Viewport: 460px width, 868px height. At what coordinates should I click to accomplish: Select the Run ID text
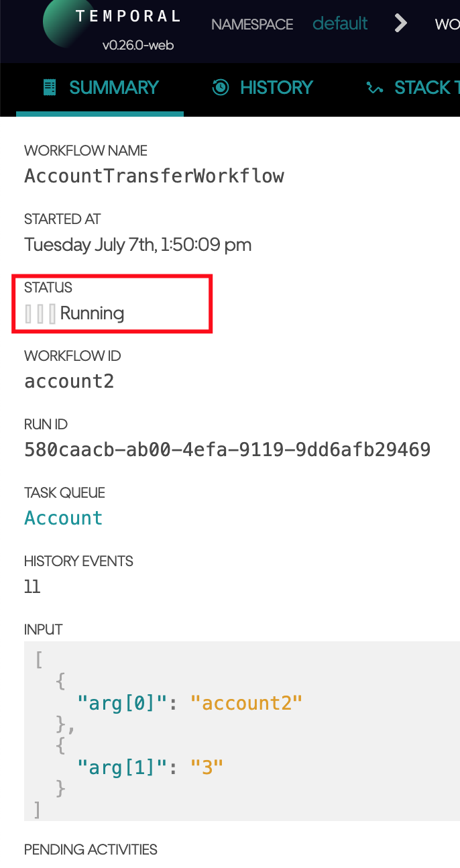click(x=227, y=449)
